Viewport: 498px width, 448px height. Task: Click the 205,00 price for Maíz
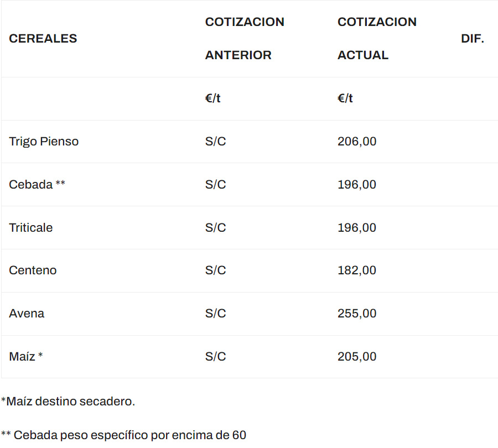(357, 357)
